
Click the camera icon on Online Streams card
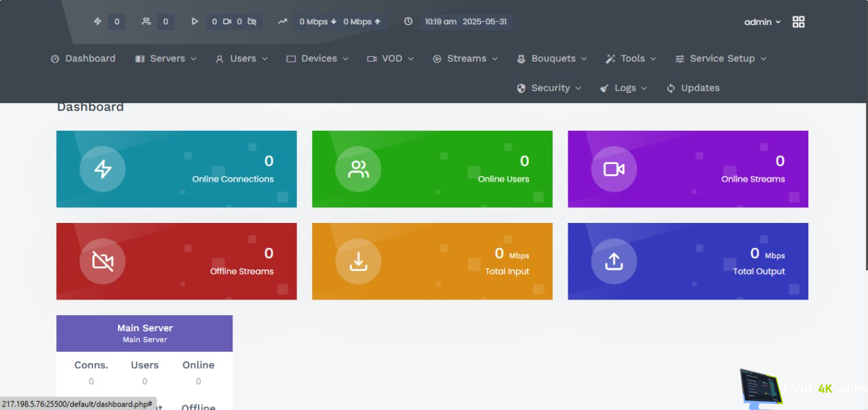[x=614, y=169]
